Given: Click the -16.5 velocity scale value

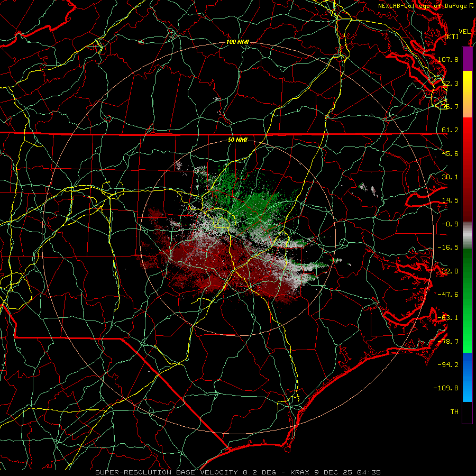Looking at the screenshot, I should click(448, 248).
